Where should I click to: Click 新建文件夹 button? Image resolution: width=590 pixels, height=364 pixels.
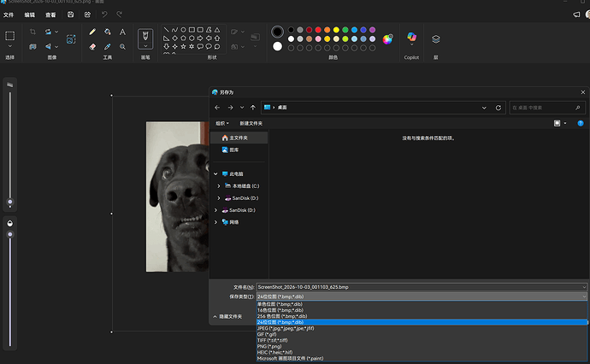coord(251,123)
